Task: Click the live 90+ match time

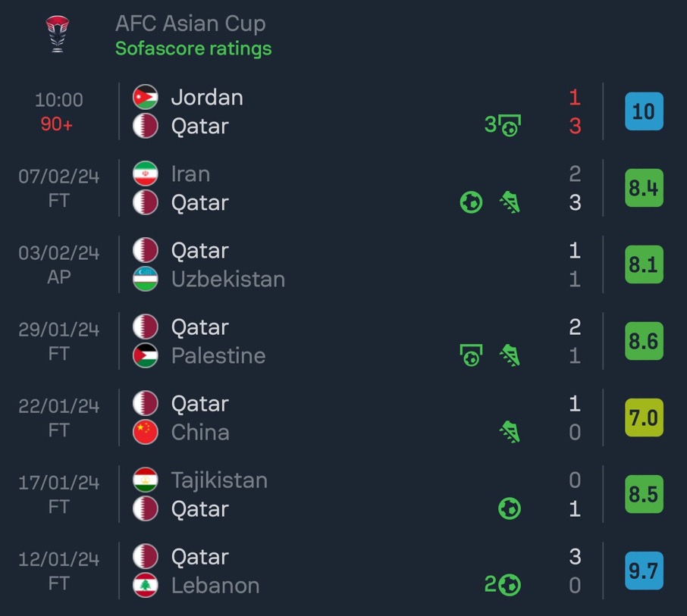Action: 57,124
